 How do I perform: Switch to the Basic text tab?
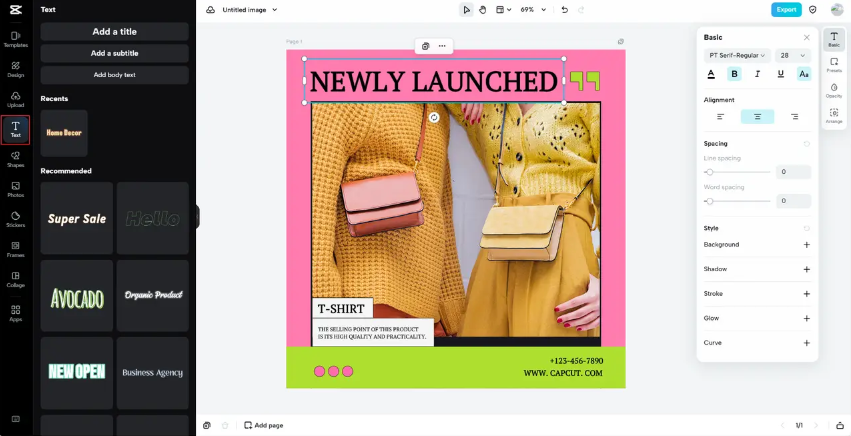[x=834, y=40]
